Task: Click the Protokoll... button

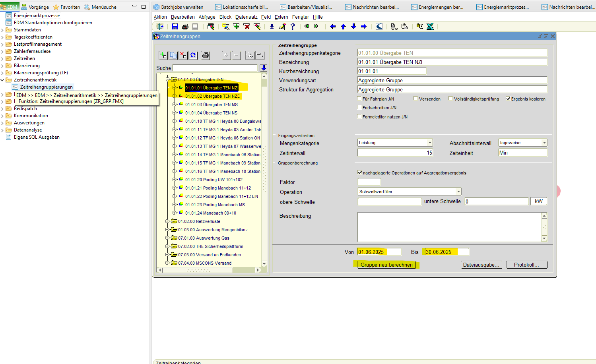Action: point(526,265)
